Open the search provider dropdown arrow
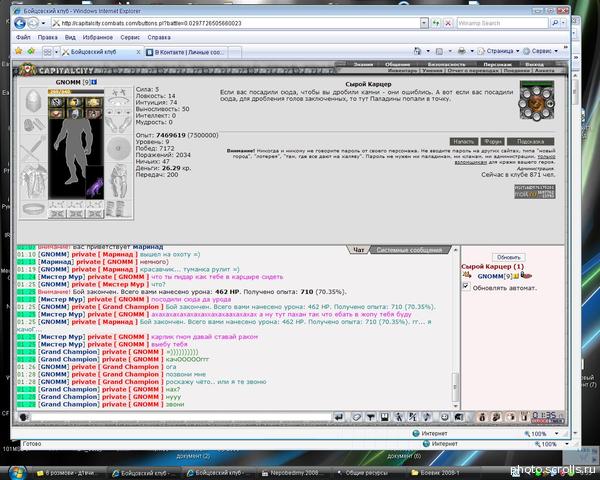The width and height of the screenshot is (600, 480). [x=564, y=23]
